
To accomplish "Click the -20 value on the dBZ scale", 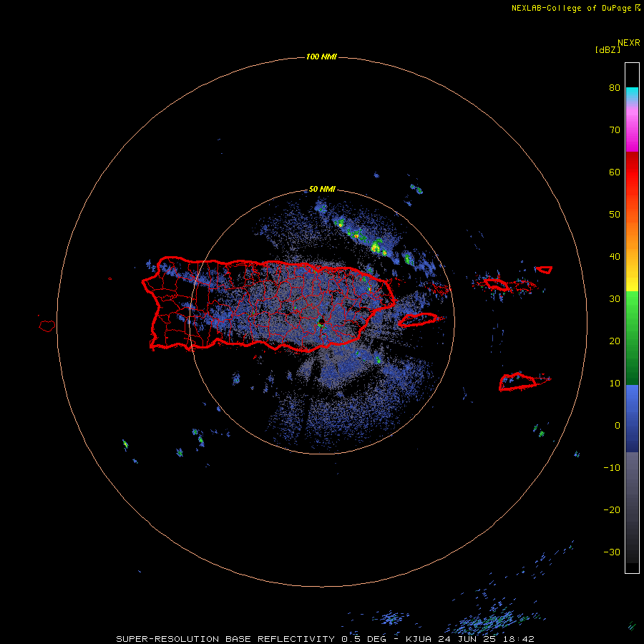I will (612, 510).
